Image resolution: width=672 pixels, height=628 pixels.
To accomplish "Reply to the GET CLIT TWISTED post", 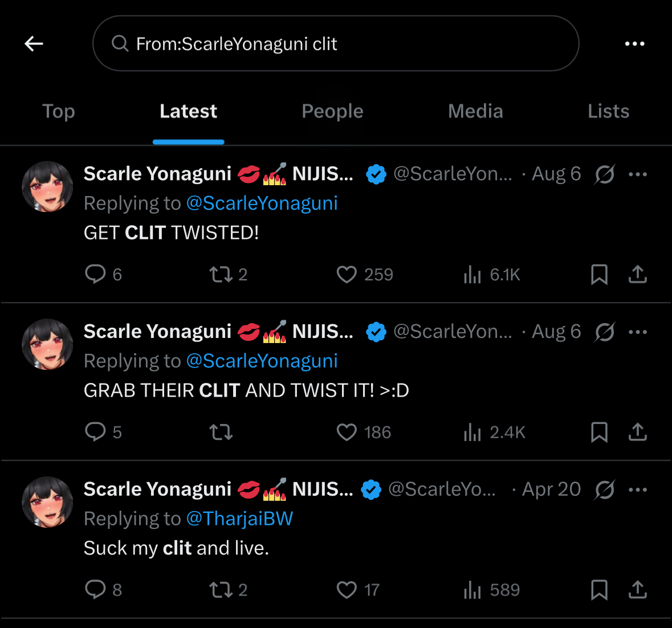I will coord(95,274).
